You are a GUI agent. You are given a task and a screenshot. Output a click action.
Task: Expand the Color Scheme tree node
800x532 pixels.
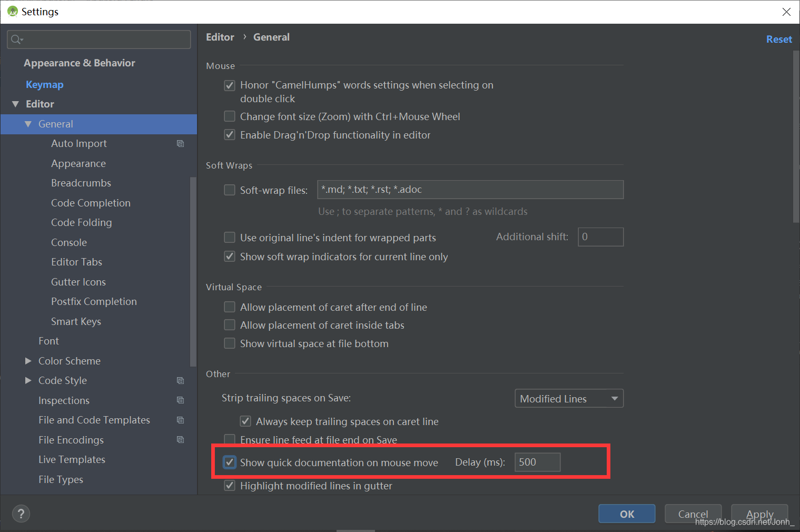(x=28, y=361)
